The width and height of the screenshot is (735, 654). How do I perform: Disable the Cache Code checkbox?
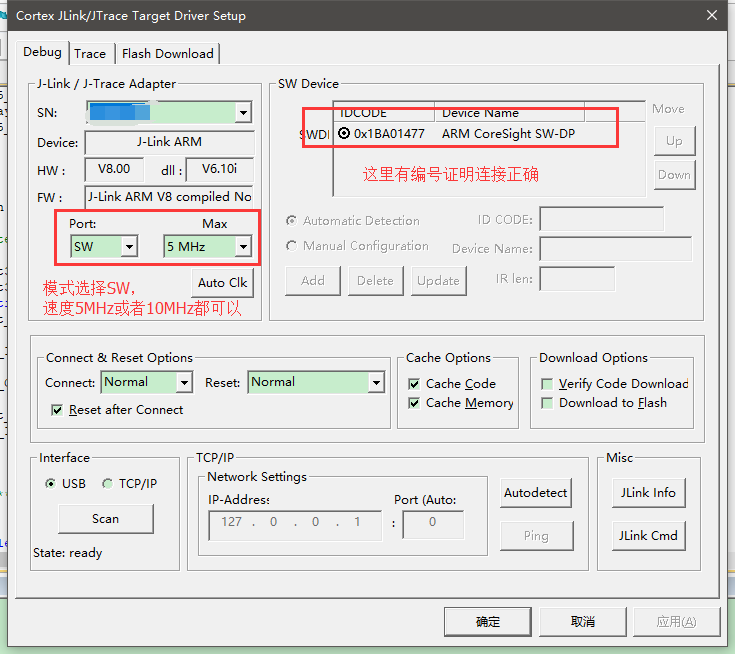point(415,384)
